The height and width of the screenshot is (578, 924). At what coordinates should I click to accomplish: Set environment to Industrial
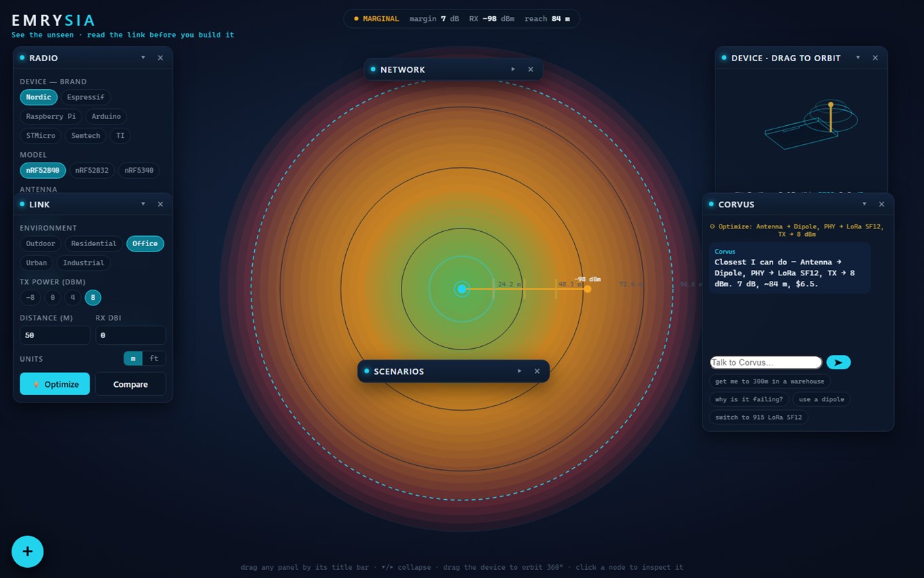[x=84, y=262]
